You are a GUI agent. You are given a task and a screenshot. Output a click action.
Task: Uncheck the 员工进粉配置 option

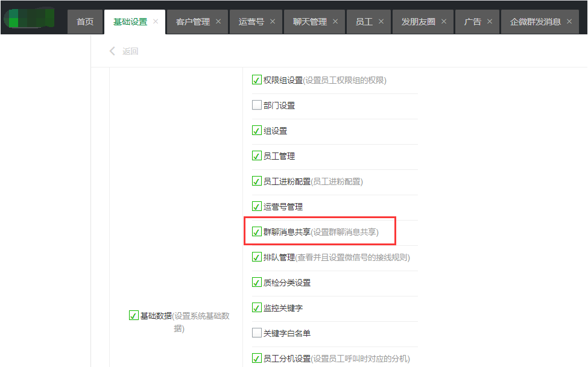pyautogui.click(x=256, y=181)
